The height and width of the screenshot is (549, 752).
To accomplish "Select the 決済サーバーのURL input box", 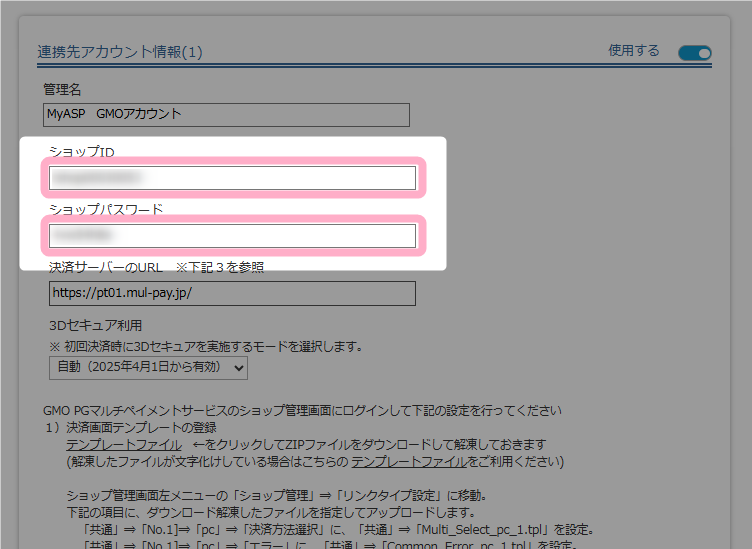I will (x=232, y=294).
